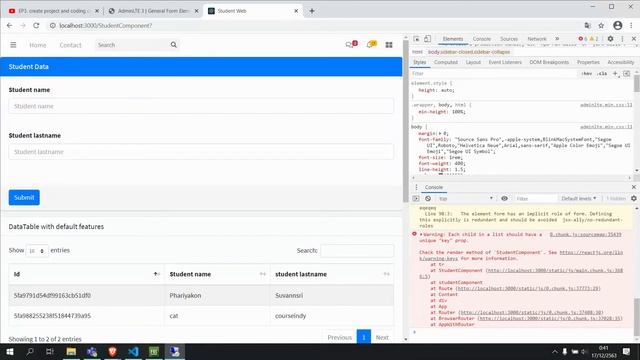Open the 0.chunk.js source map link
The width and height of the screenshot is (640, 360).
click(x=585, y=235)
